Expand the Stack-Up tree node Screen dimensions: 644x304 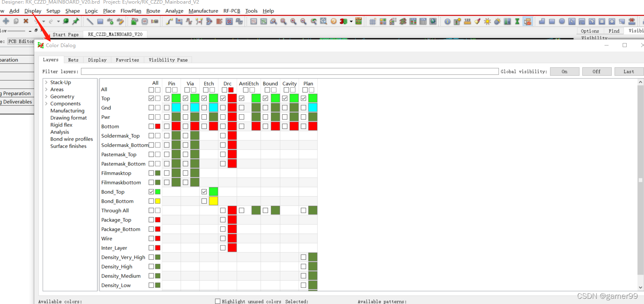click(x=46, y=82)
